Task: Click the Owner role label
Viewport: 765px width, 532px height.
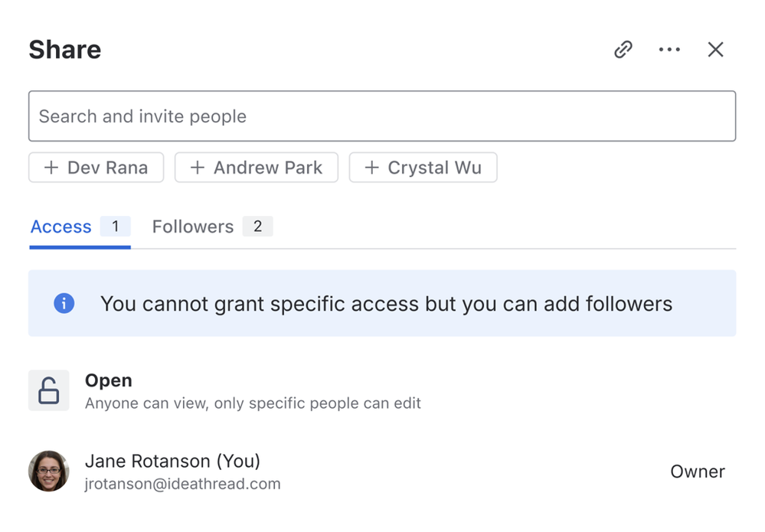Action: (697, 472)
